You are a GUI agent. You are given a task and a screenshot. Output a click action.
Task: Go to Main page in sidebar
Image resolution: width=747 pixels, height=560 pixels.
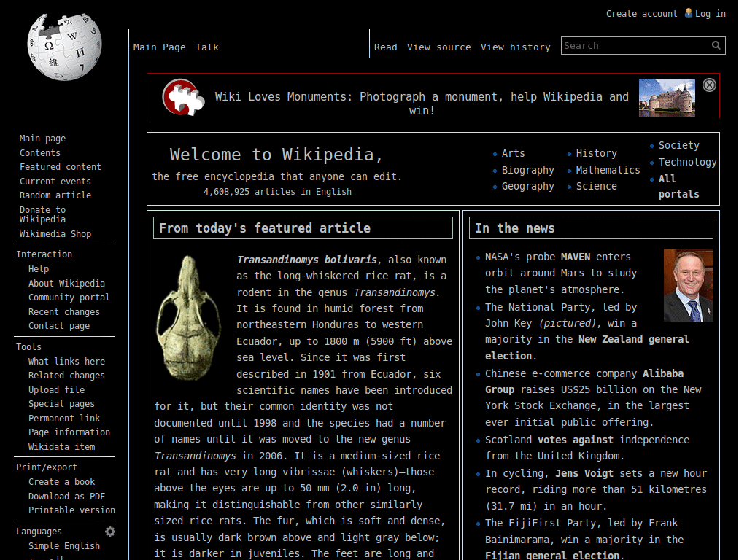click(x=42, y=139)
